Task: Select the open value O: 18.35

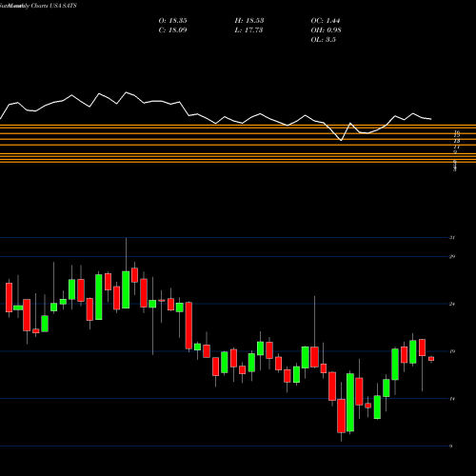Action: [x=172, y=21]
